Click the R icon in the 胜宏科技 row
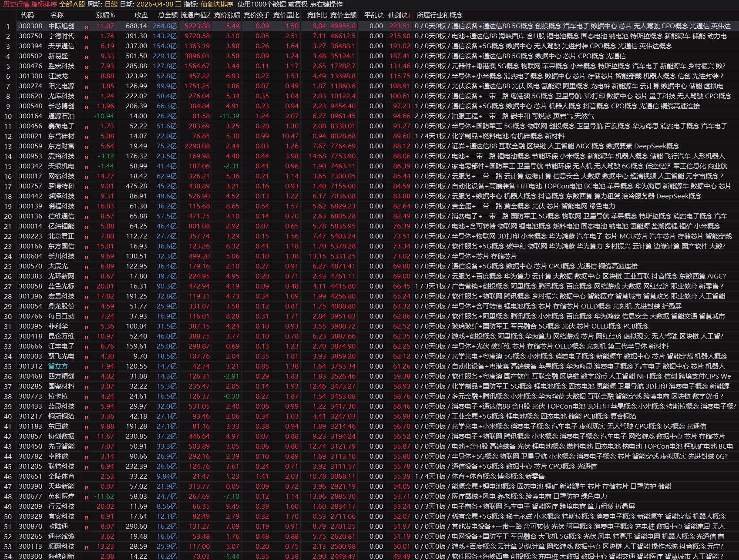Screen dimensions: 739x560 point(87,67)
